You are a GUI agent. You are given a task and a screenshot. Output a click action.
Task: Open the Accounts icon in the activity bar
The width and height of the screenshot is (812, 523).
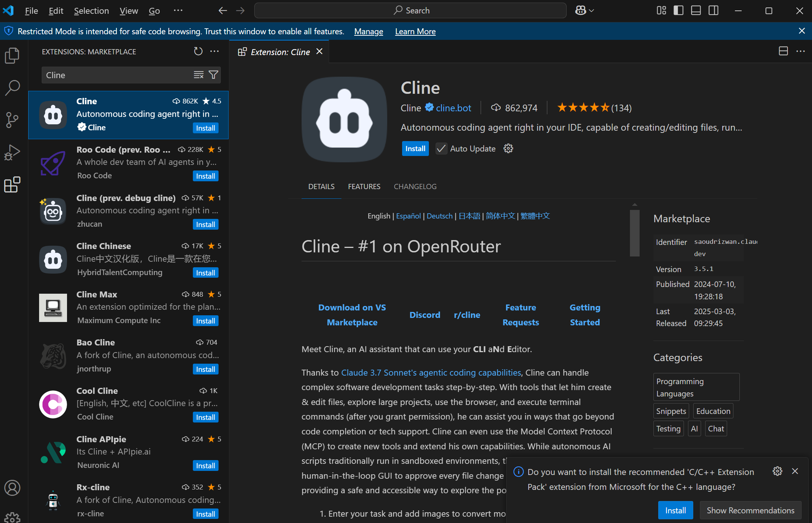[x=12, y=488]
